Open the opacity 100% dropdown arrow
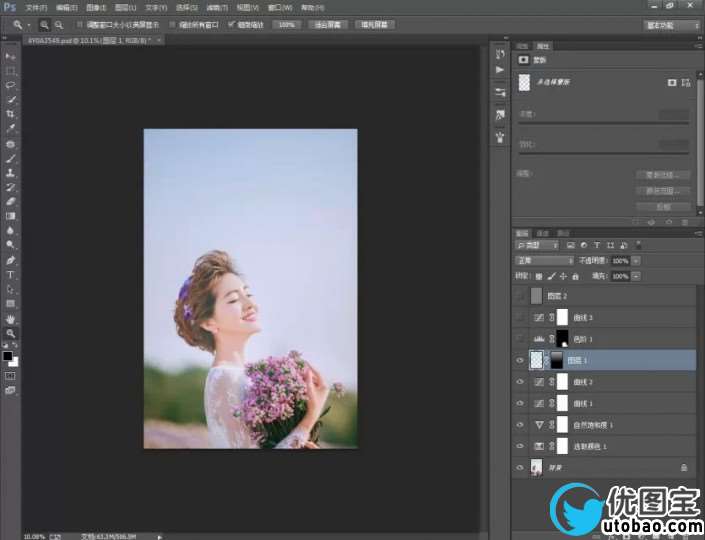705x540 pixels. coord(636,260)
